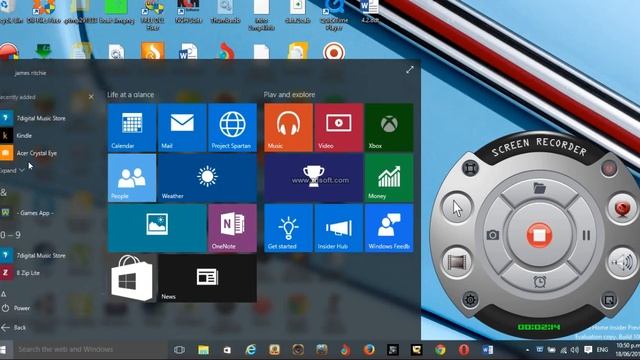
Task: Open the Mail tile
Action: [182, 127]
